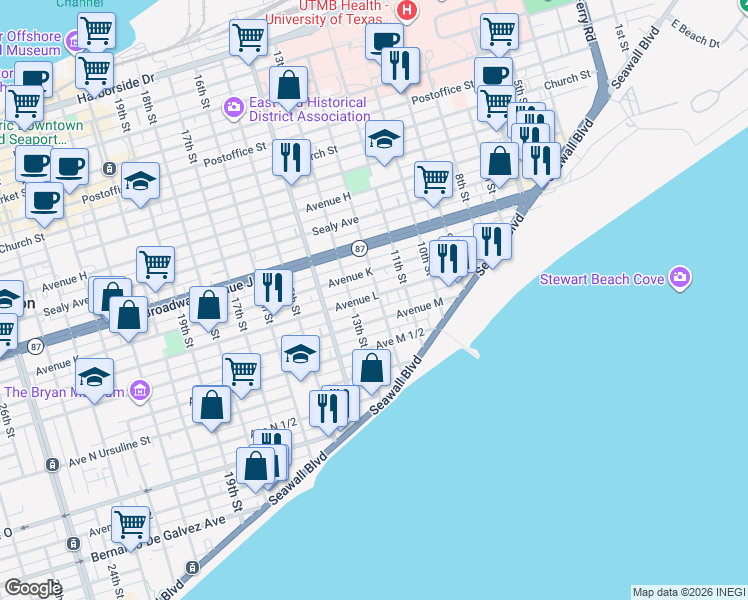The width and height of the screenshot is (748, 600).
Task: Click The Bryan Museum purple icon
Action: click(x=140, y=391)
